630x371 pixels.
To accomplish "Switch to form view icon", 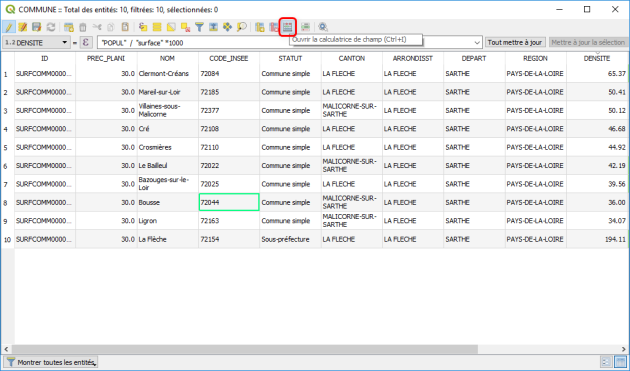I will click(x=606, y=362).
